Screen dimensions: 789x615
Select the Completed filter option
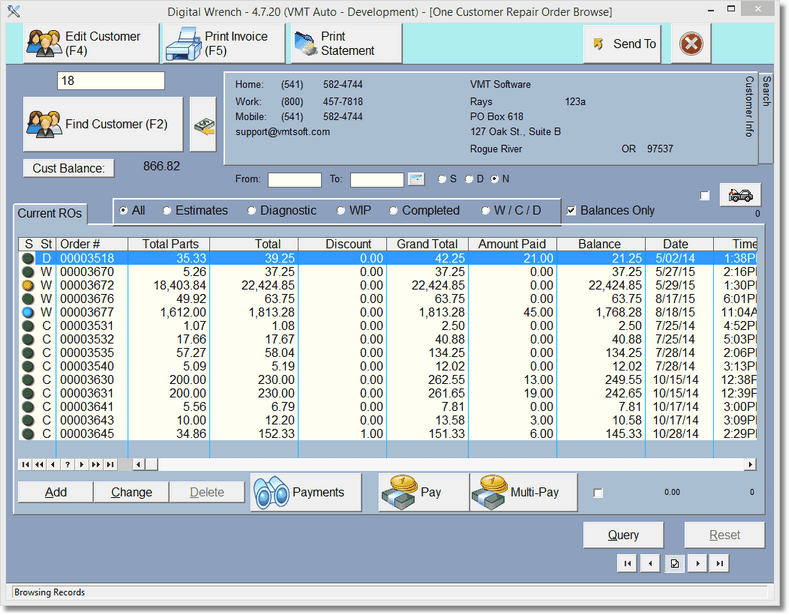pos(394,211)
